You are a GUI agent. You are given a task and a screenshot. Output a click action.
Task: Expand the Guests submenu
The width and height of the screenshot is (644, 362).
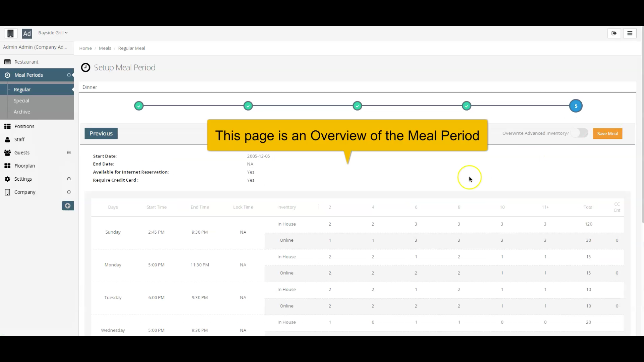(x=69, y=153)
